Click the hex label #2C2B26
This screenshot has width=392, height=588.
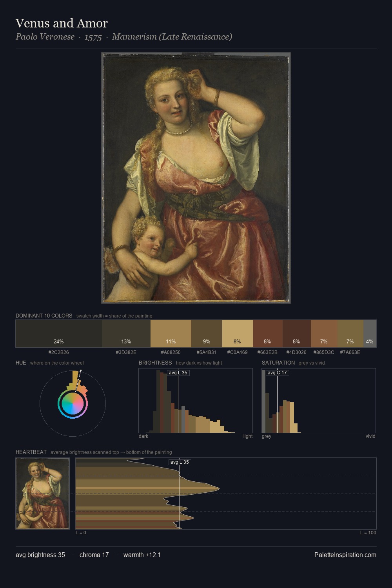(x=59, y=352)
